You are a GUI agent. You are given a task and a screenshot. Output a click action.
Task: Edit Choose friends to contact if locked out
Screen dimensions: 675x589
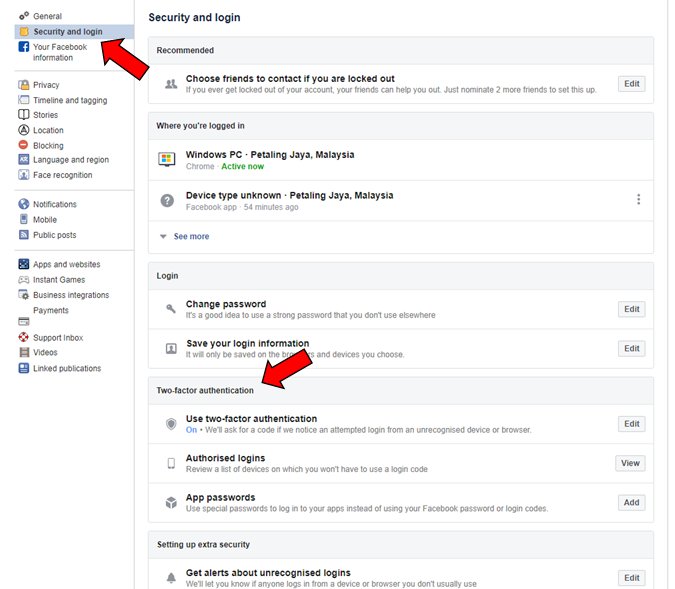pos(632,84)
